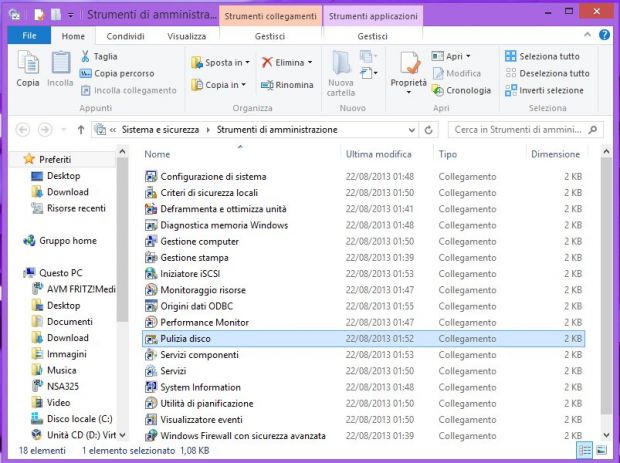Select Diagnostica memoria Windows icon
Image resolution: width=620 pixels, height=463 pixels.
pyautogui.click(x=151, y=225)
